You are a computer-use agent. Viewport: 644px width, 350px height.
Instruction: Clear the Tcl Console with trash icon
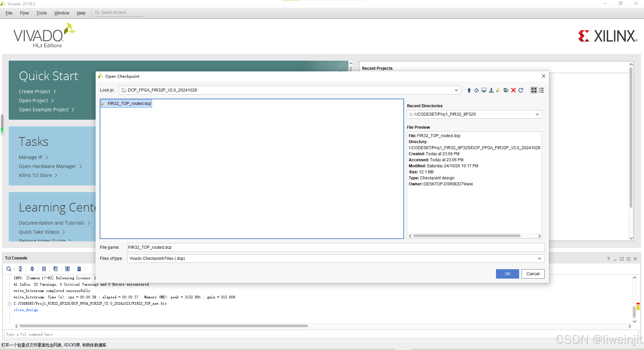(x=79, y=269)
